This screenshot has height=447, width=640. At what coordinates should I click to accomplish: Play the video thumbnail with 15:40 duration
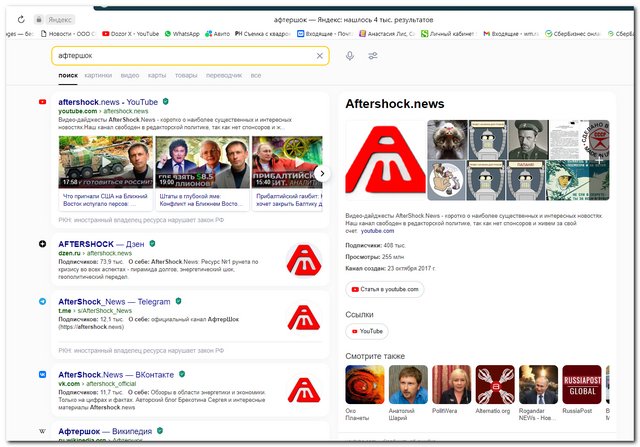(x=287, y=162)
